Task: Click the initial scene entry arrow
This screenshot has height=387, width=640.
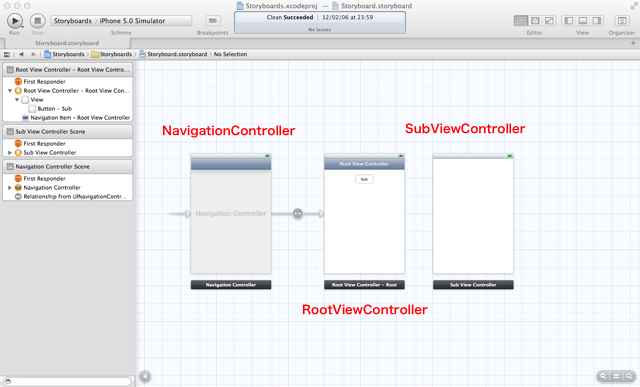Action: (180, 214)
